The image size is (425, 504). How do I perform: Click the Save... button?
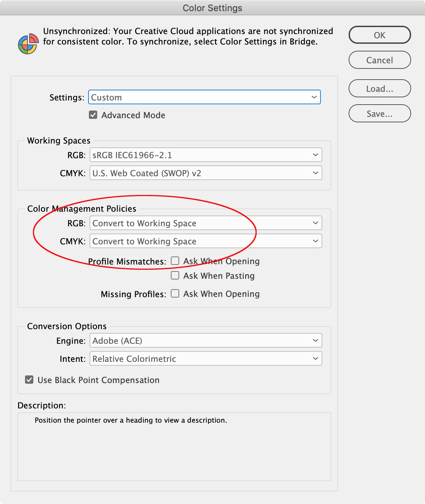pos(380,114)
